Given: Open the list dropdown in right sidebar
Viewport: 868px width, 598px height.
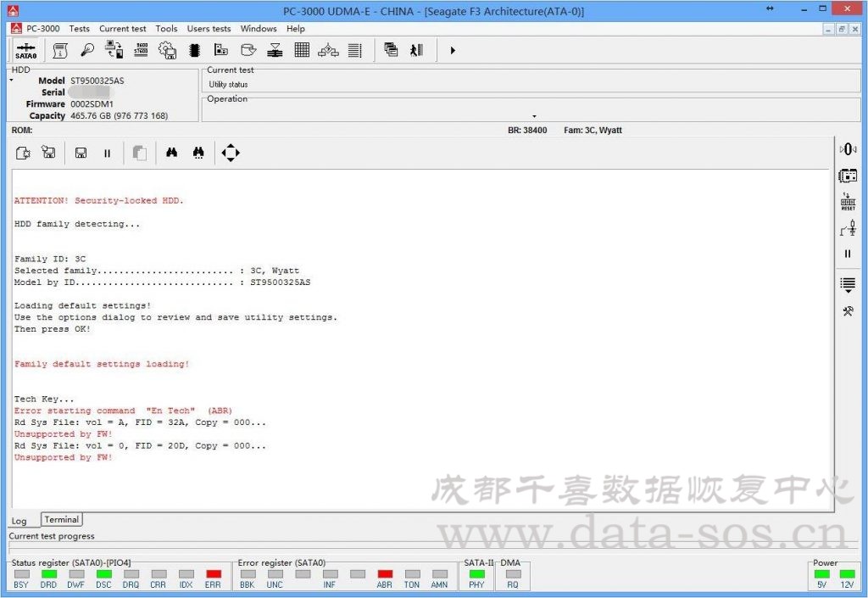Looking at the screenshot, I should (x=848, y=285).
